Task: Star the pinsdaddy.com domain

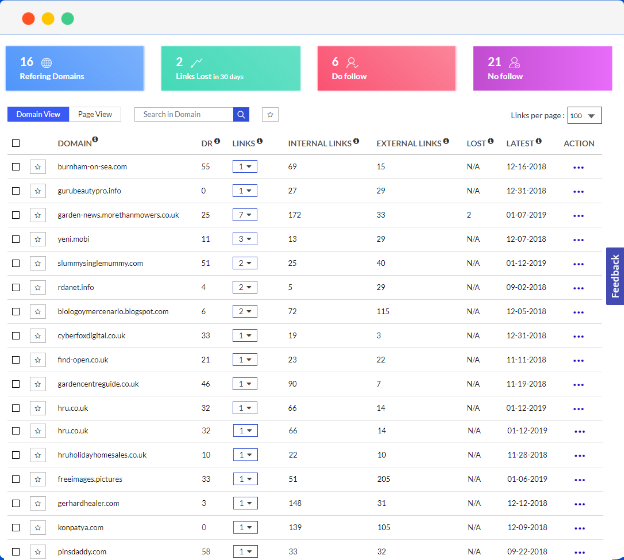Action: 38,552
